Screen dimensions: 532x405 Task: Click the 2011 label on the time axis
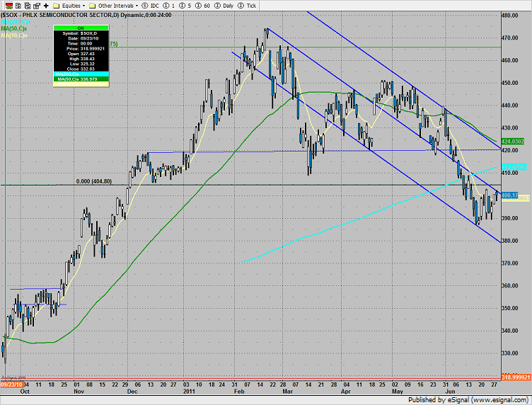click(x=190, y=392)
